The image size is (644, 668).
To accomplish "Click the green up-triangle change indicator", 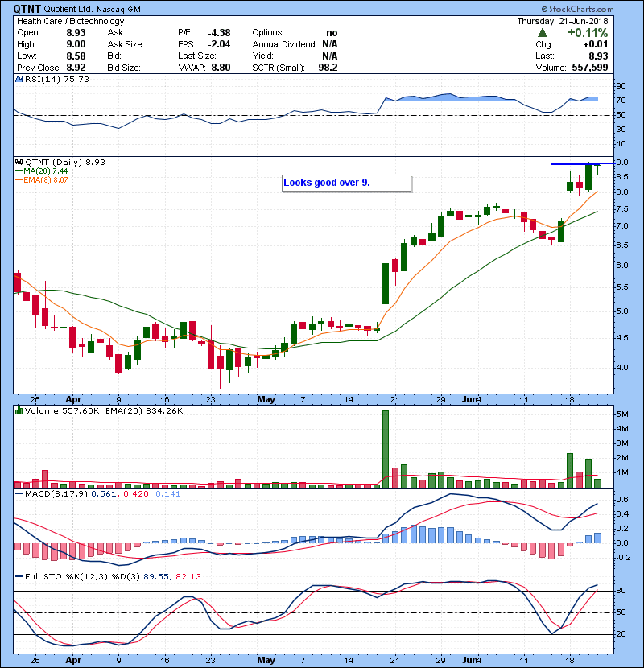I will 542,33.
